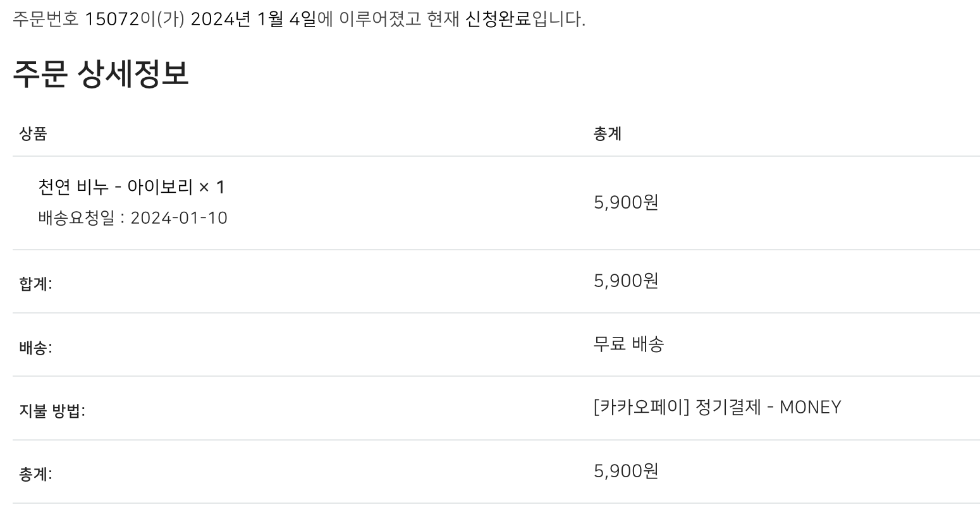The height and width of the screenshot is (512, 980).
Task: Click the 주문 상세정보 heading
Action: [x=101, y=74]
